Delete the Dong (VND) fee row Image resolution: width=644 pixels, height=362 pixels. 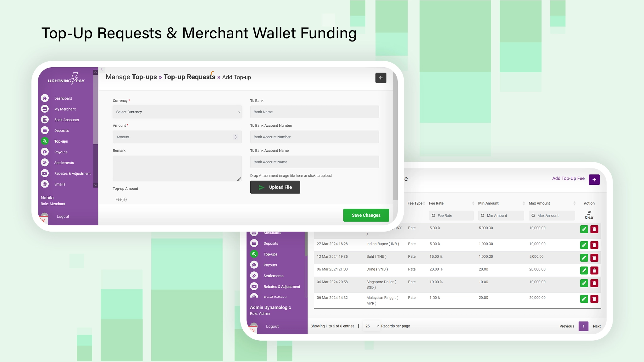click(x=594, y=271)
